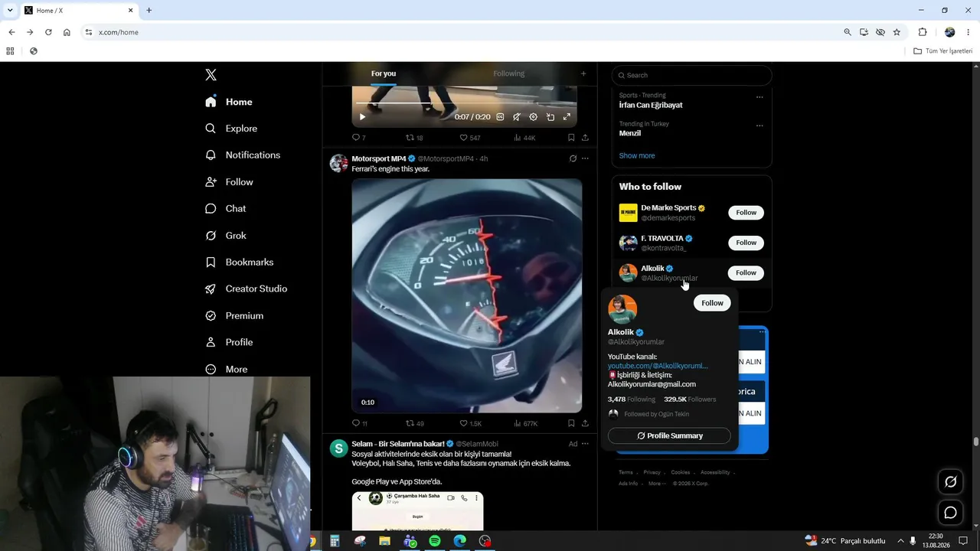
Task: Open the floating Grok button
Action: (x=950, y=482)
